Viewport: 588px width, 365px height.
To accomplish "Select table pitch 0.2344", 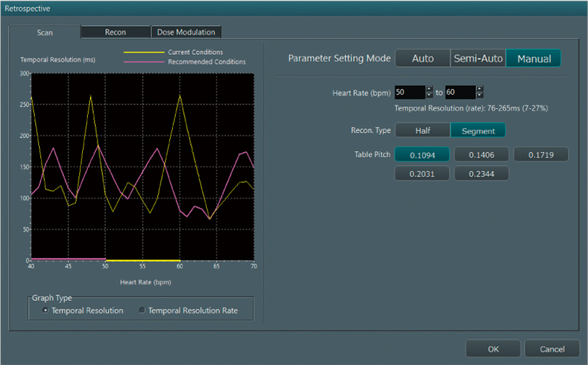I will pyautogui.click(x=481, y=174).
